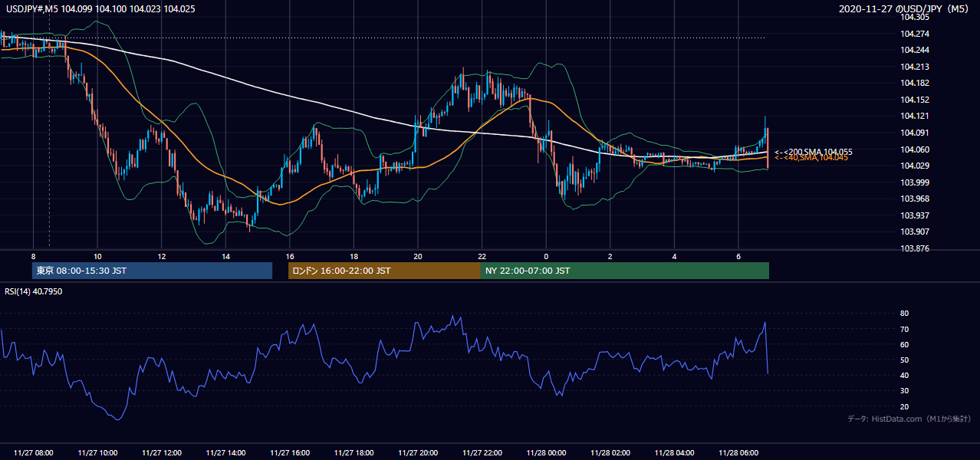Click price axis label 103.876
This screenshot has height=460, width=980.
pos(915,248)
